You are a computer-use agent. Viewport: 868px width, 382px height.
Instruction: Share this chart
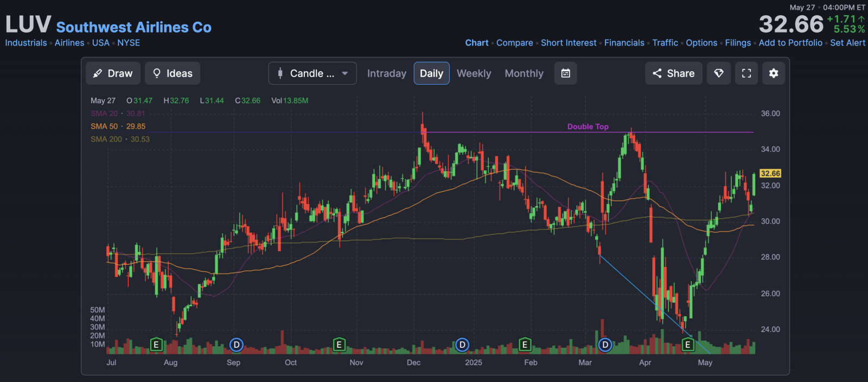tap(673, 73)
